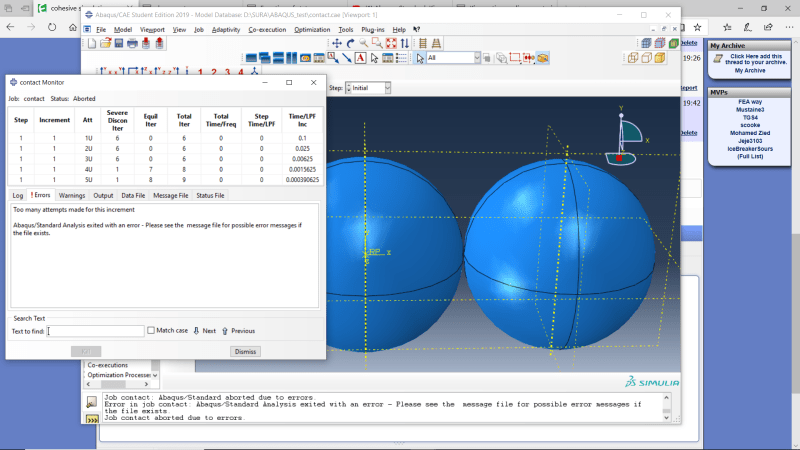
Task: Turn perspective on (converging ladder icon)
Action: [x=436, y=43]
